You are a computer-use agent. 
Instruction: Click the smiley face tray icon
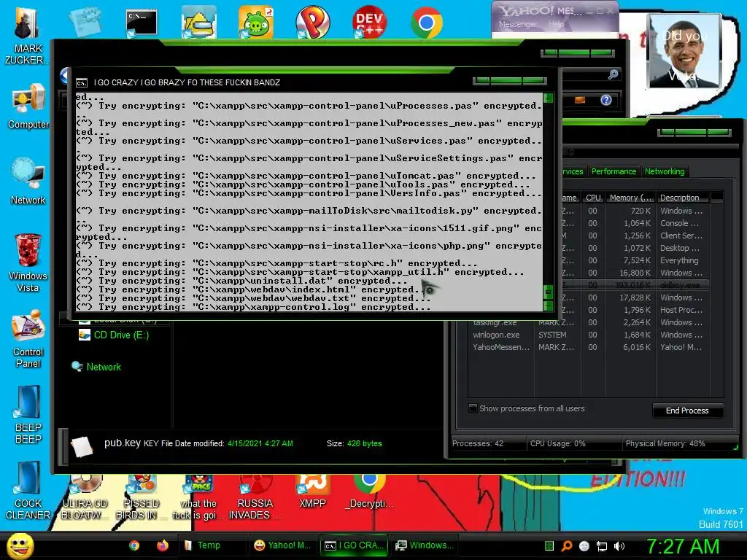point(584,546)
